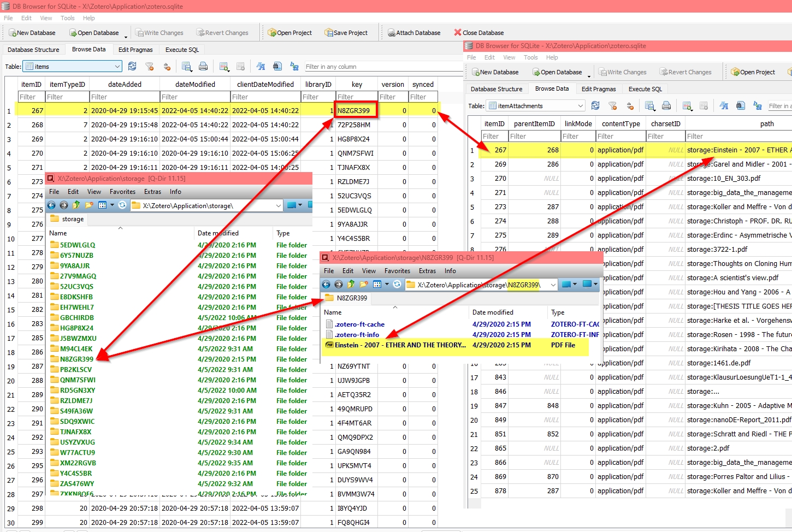This screenshot has width=792, height=532.
Task: Click refresh icon beside itemAttachments table dropdown
Action: 595,106
